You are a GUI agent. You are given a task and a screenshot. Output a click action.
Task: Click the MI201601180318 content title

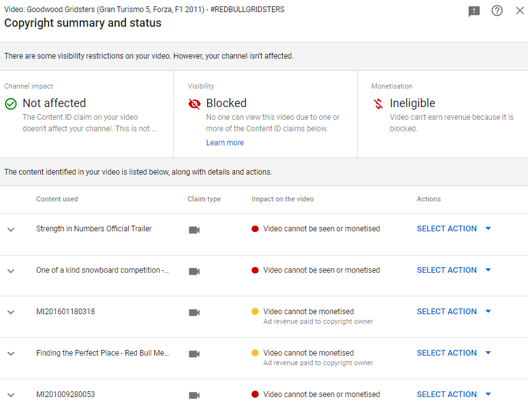coord(66,312)
